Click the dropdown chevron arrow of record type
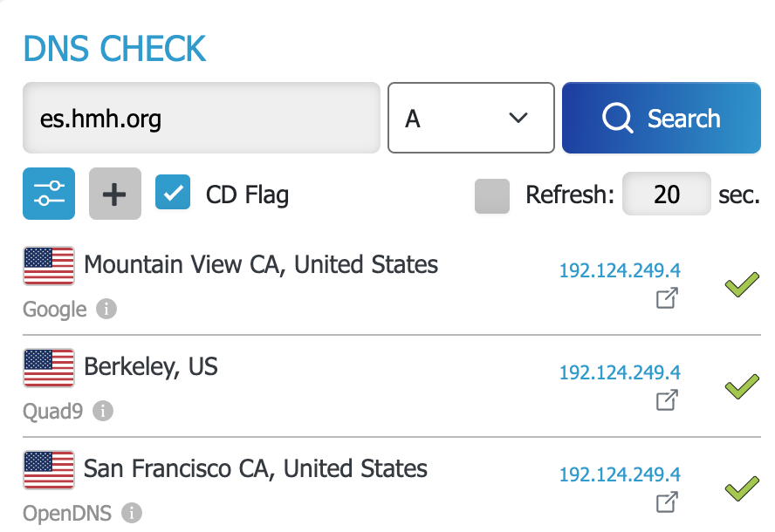This screenshot has height=532, width=775. point(518,118)
